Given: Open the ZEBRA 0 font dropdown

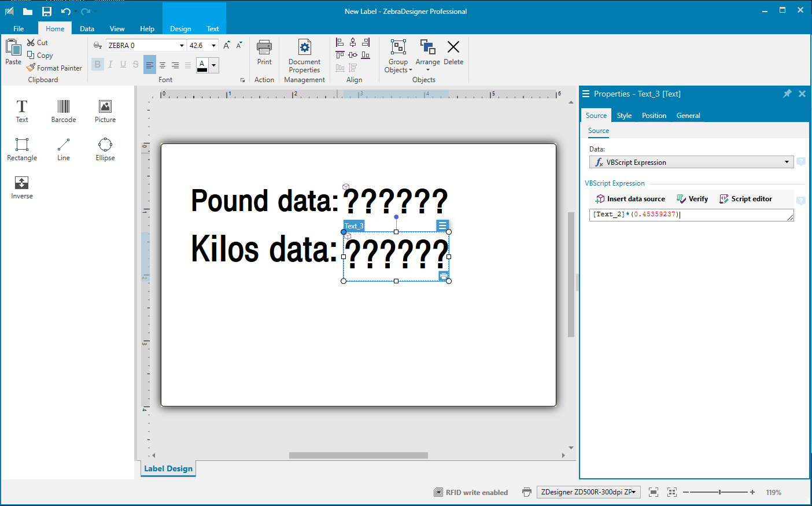Looking at the screenshot, I should [182, 46].
